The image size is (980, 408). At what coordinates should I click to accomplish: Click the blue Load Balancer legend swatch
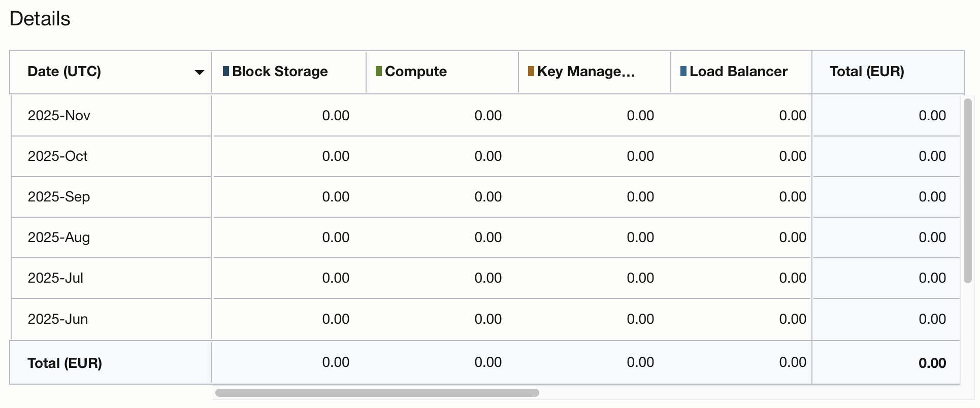683,71
